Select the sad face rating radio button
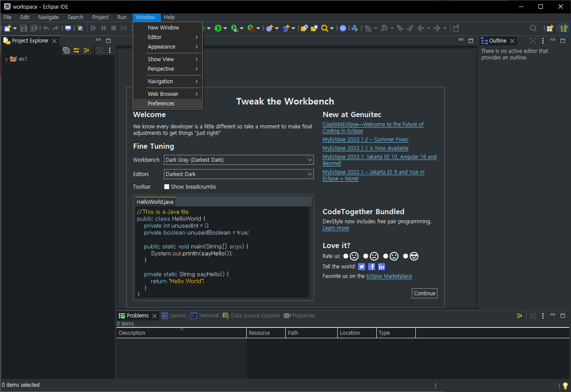This screenshot has width=571, height=392. (x=346, y=256)
